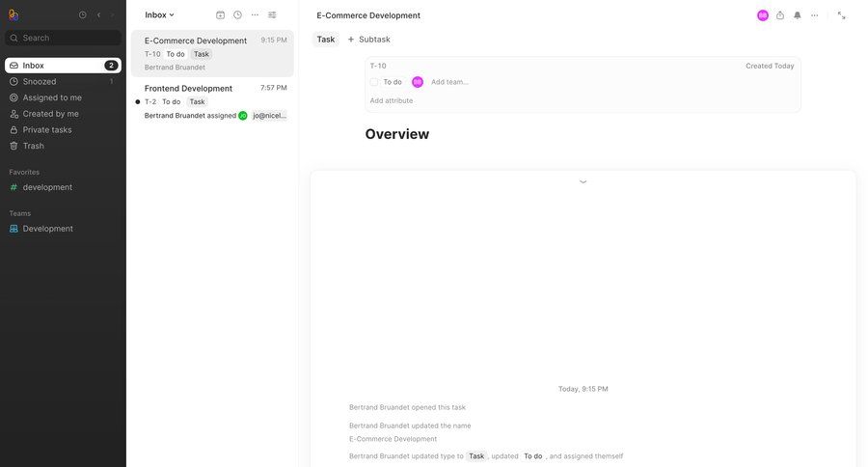868x467 pixels.
Task: Click the share icon in task header
Action: [780, 15]
